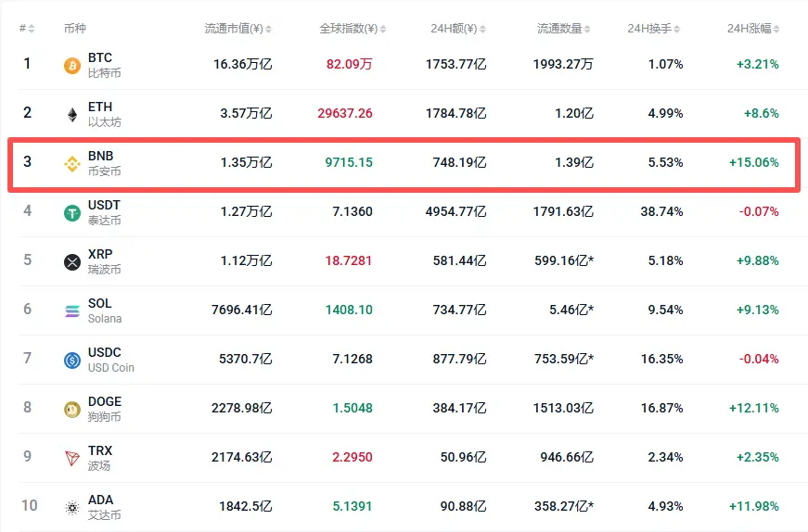Click TRX market cap 2174.63亿

pos(242,457)
